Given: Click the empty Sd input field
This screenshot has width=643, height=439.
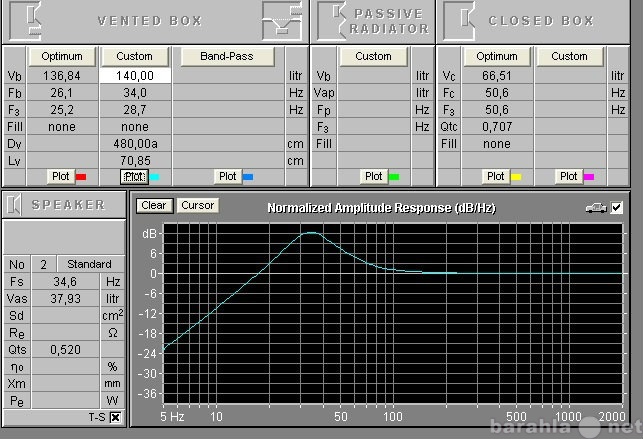Looking at the screenshot, I should click(x=65, y=316).
